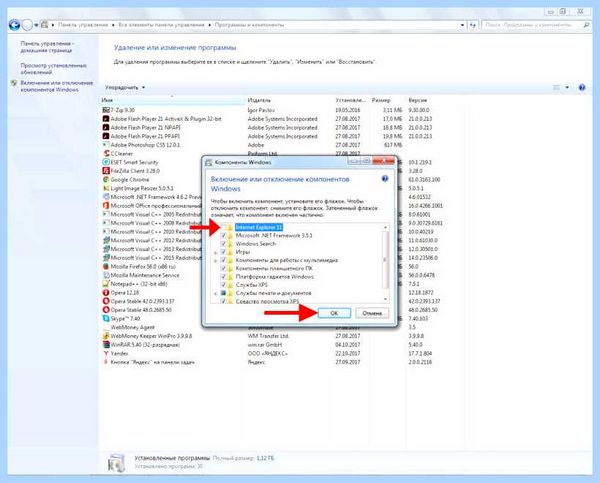Sort the list by the Имя column
The height and width of the screenshot is (483, 600).
click(171, 100)
